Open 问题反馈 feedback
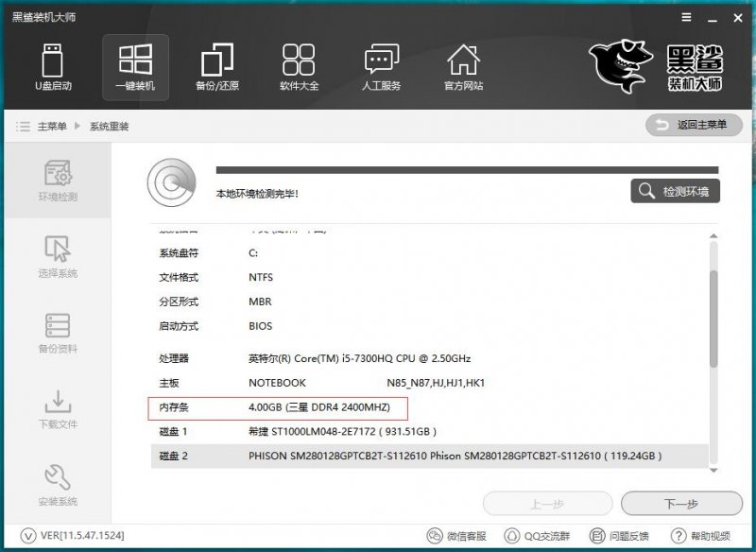The width and height of the screenshot is (756, 552). (x=619, y=536)
